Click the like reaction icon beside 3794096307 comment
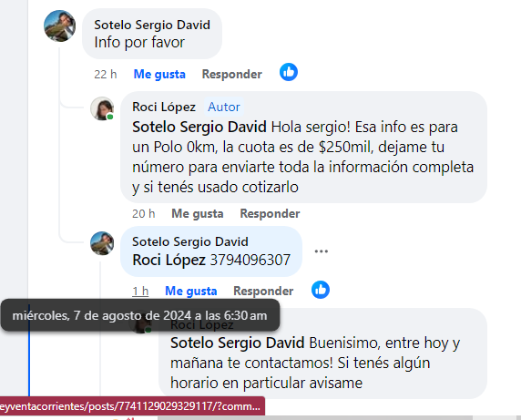521x420 pixels. 321,290
